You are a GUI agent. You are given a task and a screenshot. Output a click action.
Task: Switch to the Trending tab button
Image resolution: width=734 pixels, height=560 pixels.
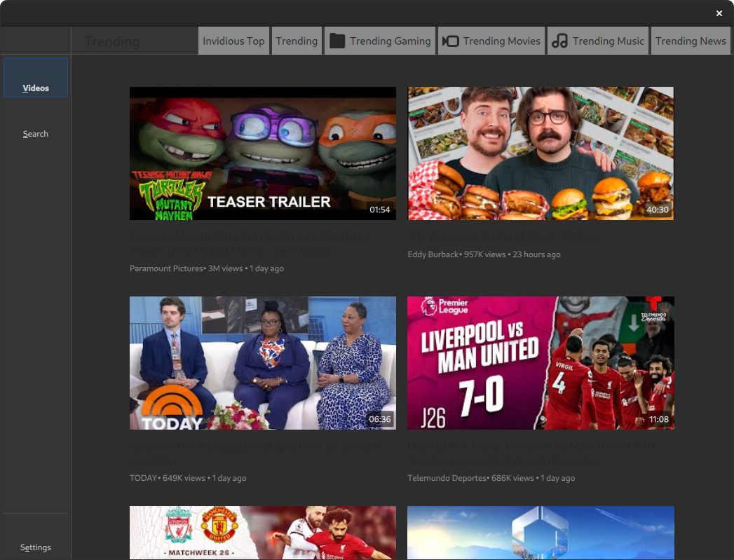(297, 41)
